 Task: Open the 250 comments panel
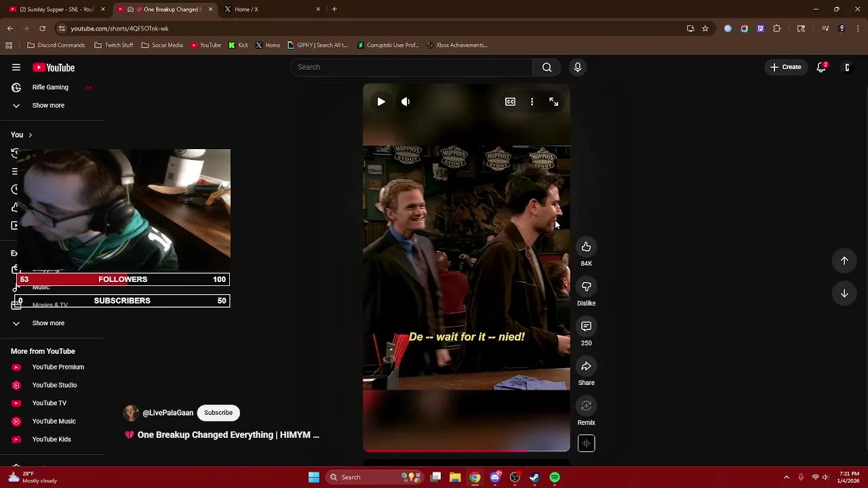point(586,327)
